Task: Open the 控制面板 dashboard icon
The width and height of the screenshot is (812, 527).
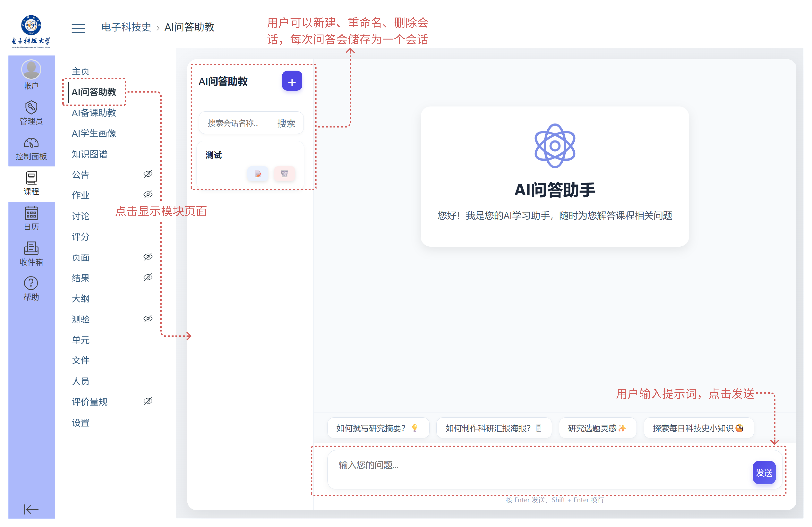Action: tap(31, 148)
